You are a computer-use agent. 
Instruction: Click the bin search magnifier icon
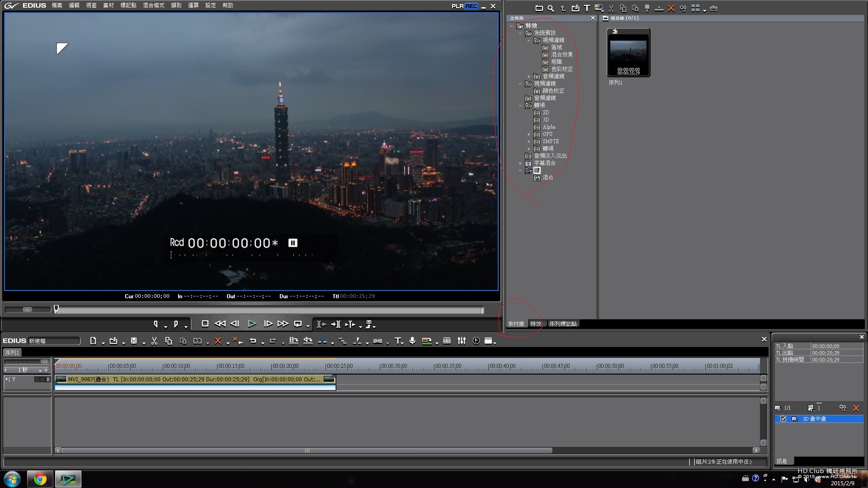(x=551, y=8)
